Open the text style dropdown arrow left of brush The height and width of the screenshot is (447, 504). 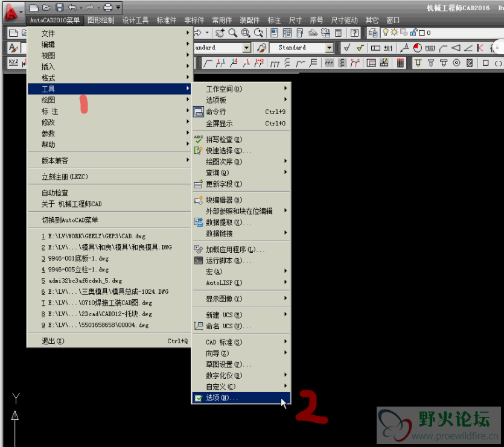(x=246, y=48)
